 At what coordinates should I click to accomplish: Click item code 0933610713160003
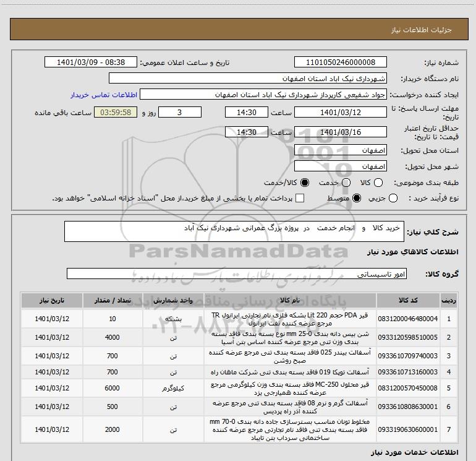coord(408,372)
